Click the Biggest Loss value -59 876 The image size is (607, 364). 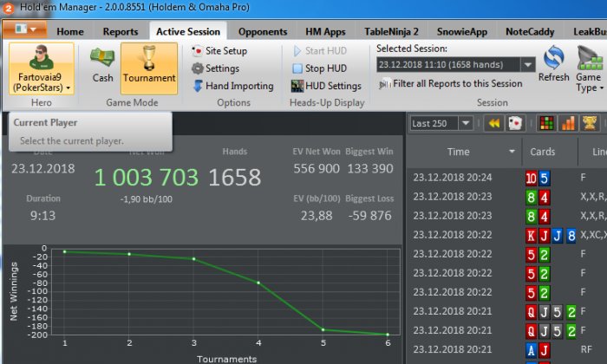[x=369, y=216]
